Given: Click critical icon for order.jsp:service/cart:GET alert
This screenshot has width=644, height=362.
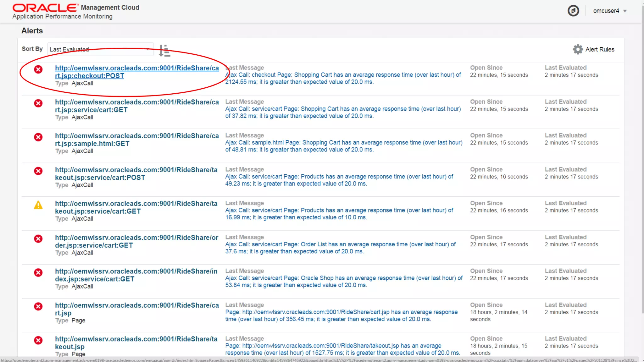Looking at the screenshot, I should 38,239.
